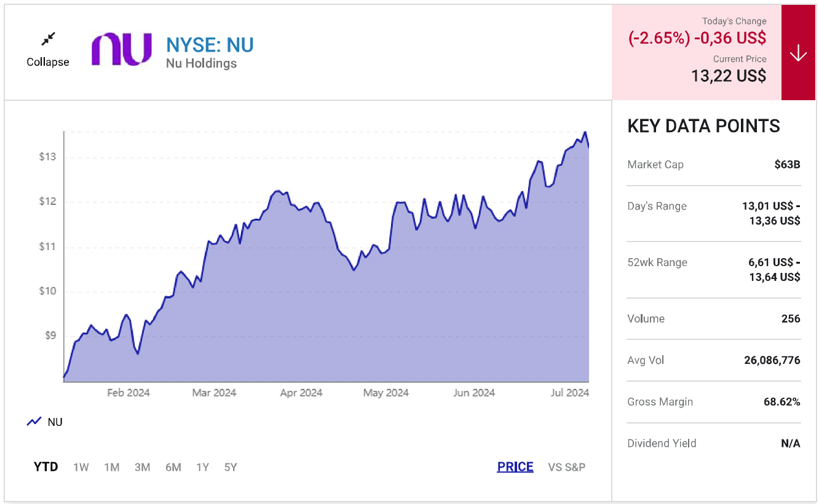Open the NYSE: NU ticker link
Screen dimensions: 819x504
tap(210, 45)
